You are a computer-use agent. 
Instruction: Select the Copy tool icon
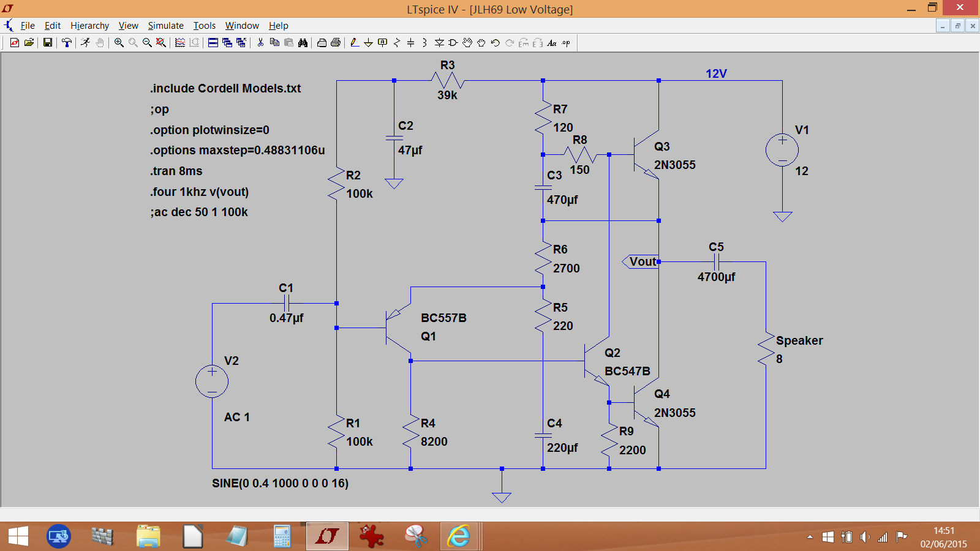(x=274, y=43)
